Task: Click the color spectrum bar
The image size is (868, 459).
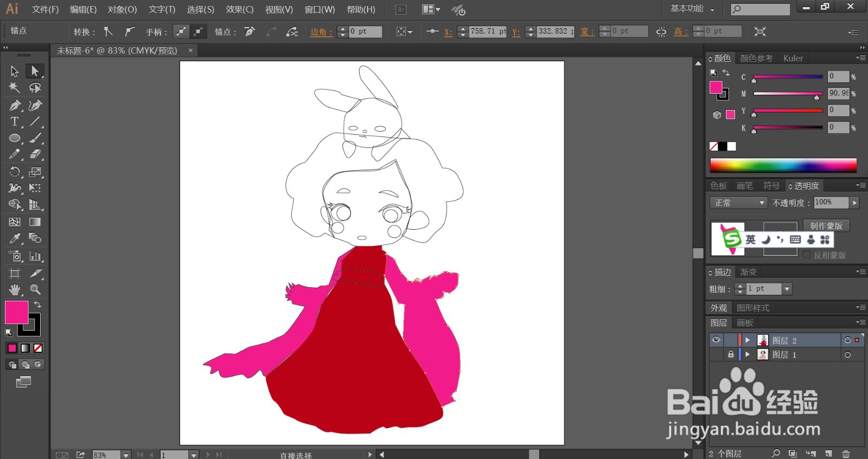Action: click(x=783, y=165)
